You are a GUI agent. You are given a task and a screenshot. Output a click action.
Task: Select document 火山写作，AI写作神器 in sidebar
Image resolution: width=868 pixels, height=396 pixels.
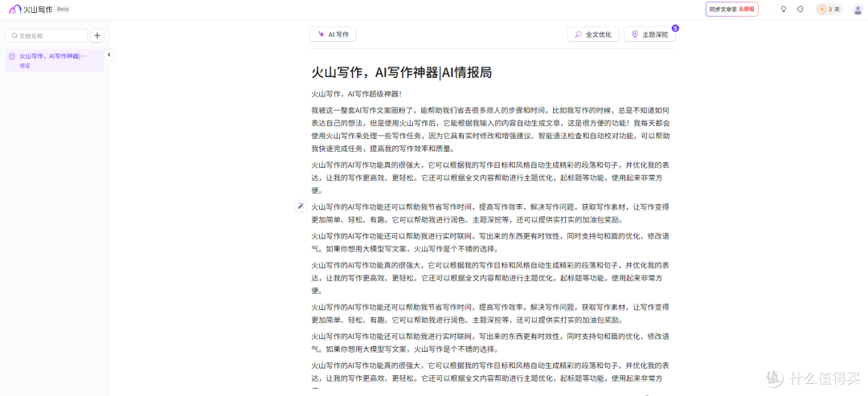[55, 60]
